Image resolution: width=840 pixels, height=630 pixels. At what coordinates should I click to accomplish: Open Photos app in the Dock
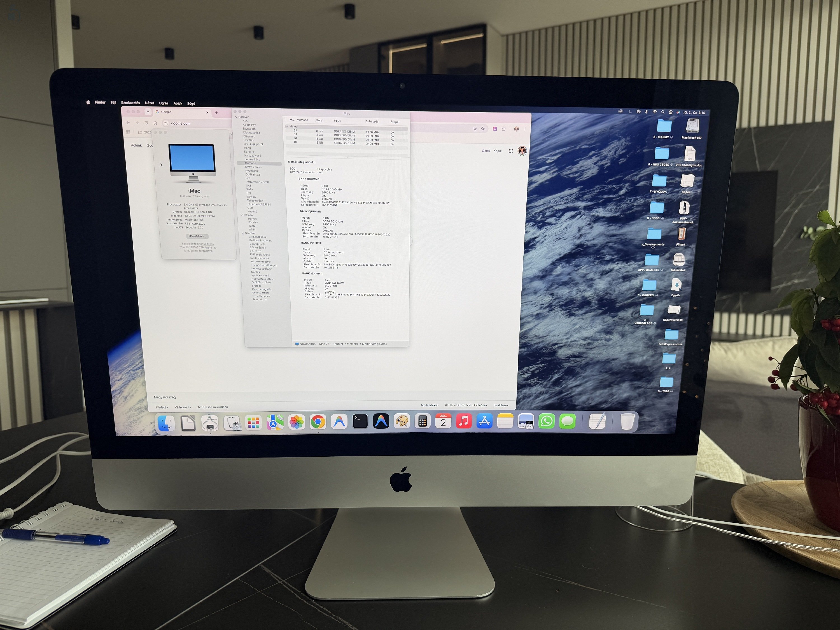click(296, 422)
